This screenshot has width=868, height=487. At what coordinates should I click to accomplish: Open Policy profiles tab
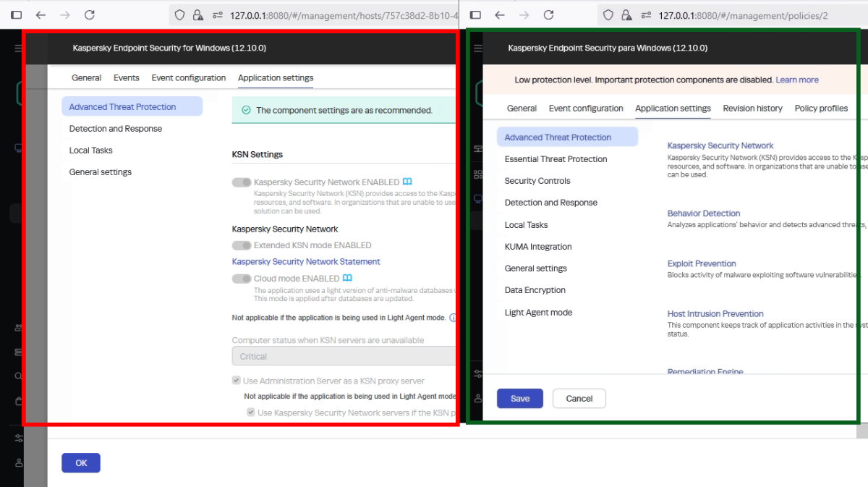[x=821, y=109]
